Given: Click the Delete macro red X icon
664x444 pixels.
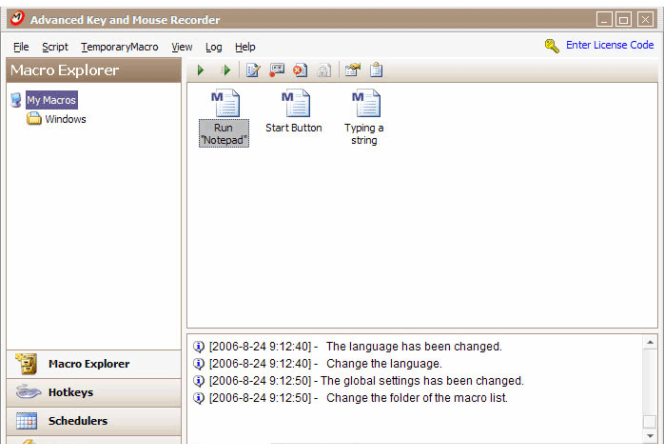Looking at the screenshot, I should click(300, 70).
